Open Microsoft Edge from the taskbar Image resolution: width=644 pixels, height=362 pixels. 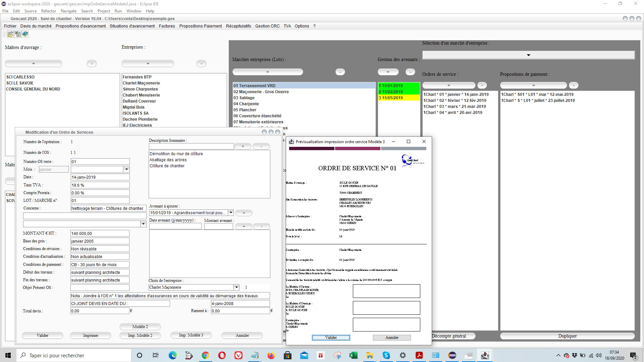click(x=172, y=355)
